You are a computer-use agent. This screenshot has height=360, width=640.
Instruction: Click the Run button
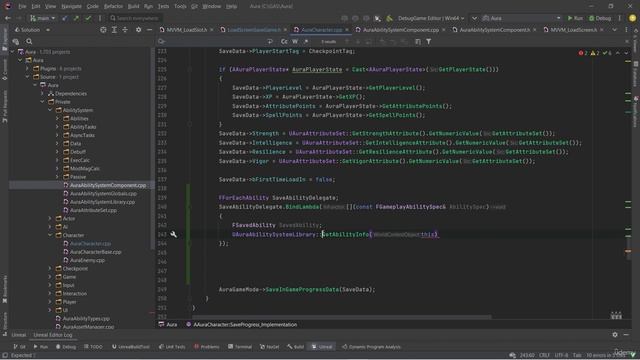click(x=575, y=18)
